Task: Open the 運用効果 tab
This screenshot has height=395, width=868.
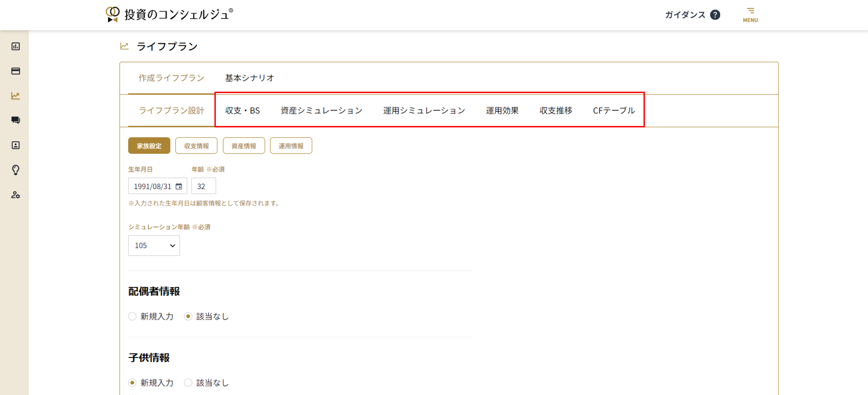Action: (x=502, y=110)
